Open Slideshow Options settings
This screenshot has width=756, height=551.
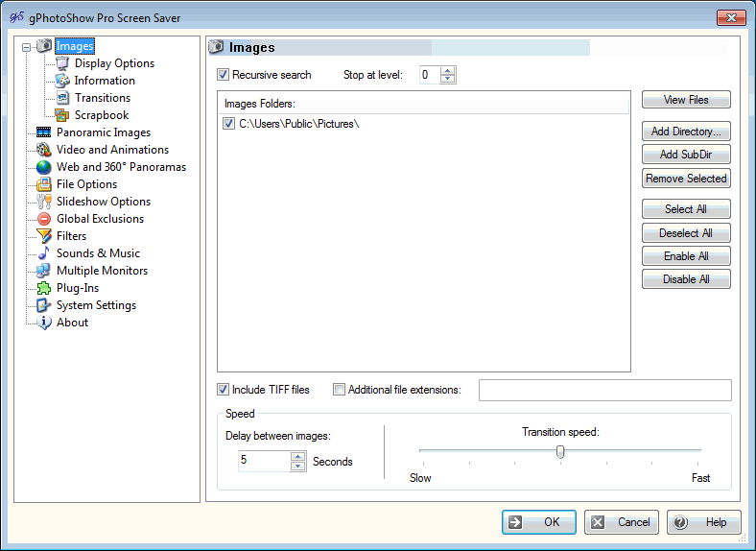104,202
